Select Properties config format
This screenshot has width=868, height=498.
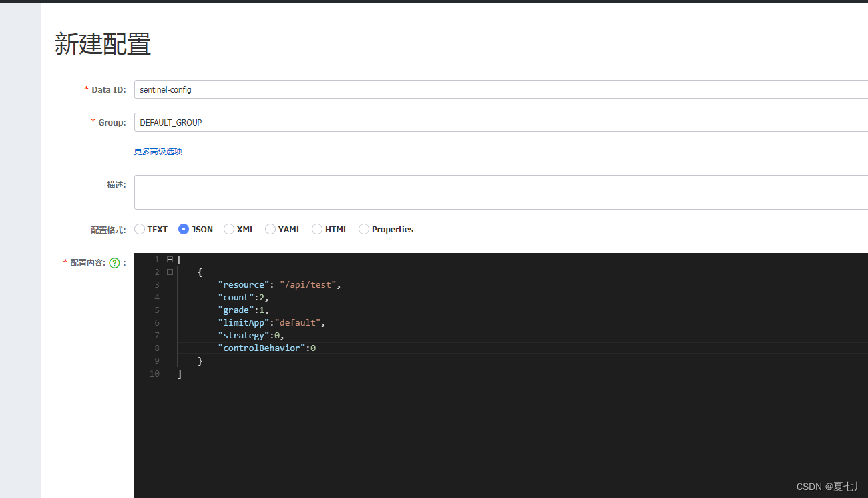(364, 229)
